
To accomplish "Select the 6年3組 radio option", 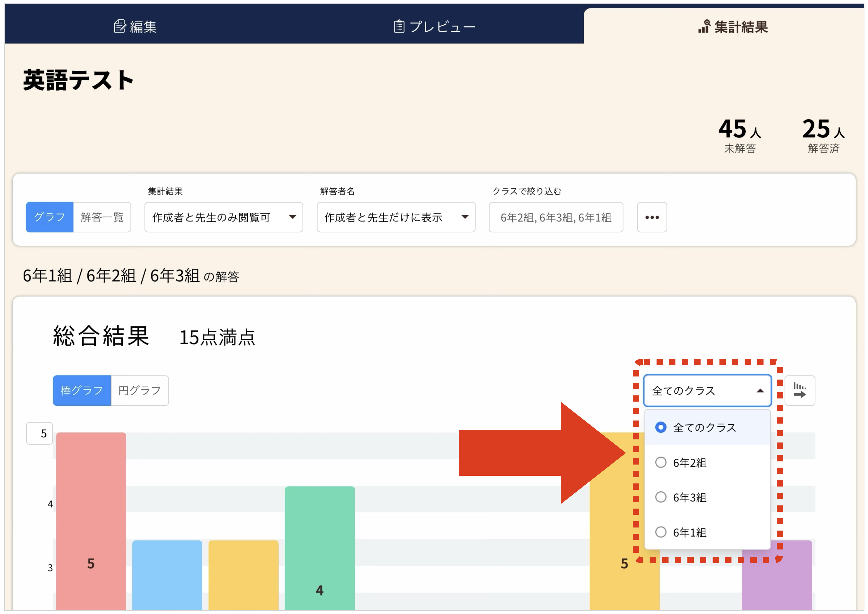I will [x=660, y=497].
